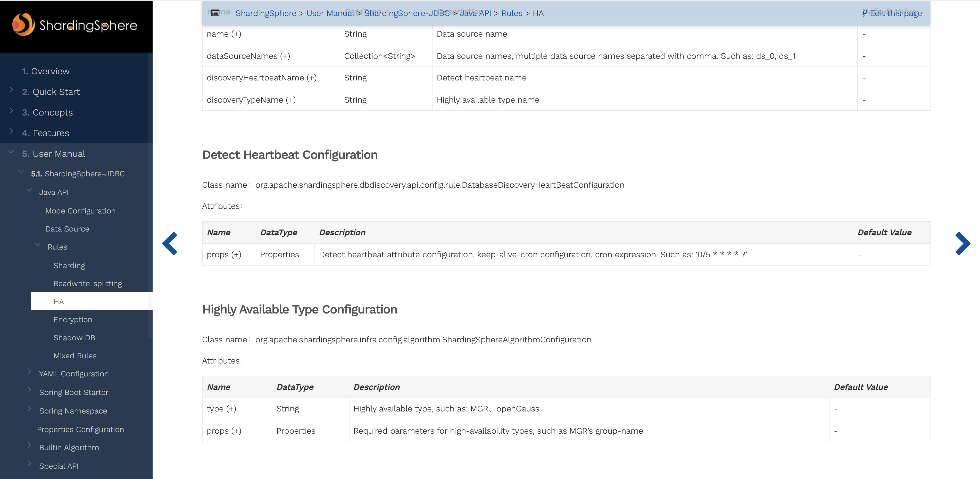This screenshot has width=980, height=479.
Task: Expand the Concepts section chevron
Action: (11, 111)
